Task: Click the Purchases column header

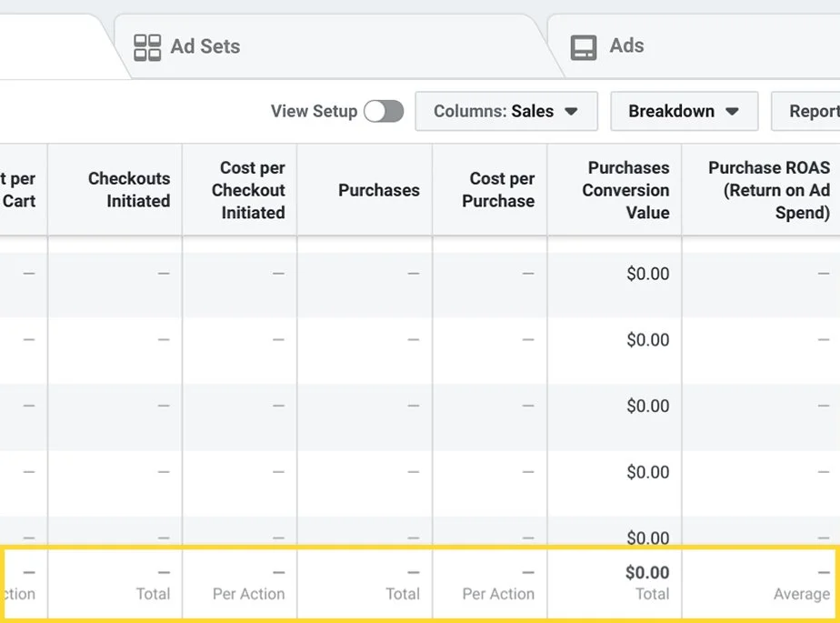Action: coord(378,189)
